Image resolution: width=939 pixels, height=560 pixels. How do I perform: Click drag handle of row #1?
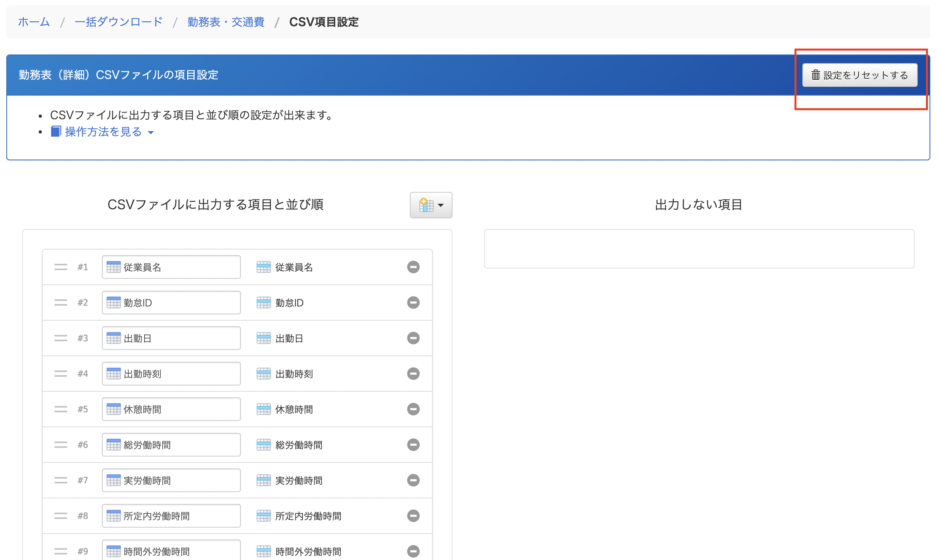pos(61,267)
